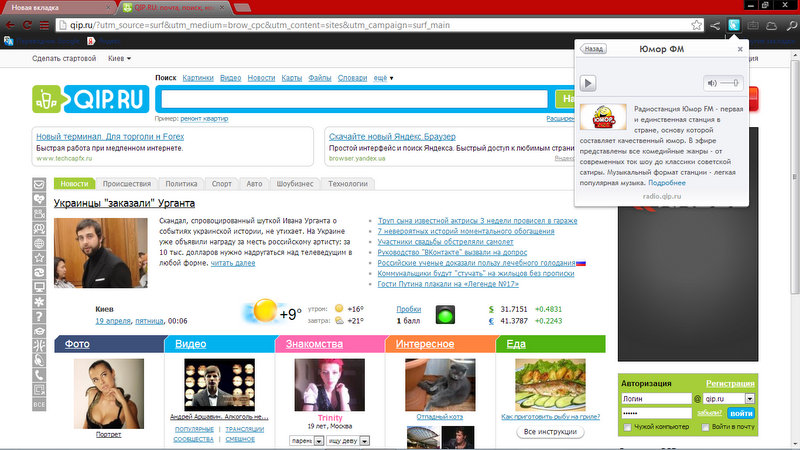The height and width of the screenshot is (450, 800).
Task: Click the QIP.RU logo
Action: [x=91, y=99]
